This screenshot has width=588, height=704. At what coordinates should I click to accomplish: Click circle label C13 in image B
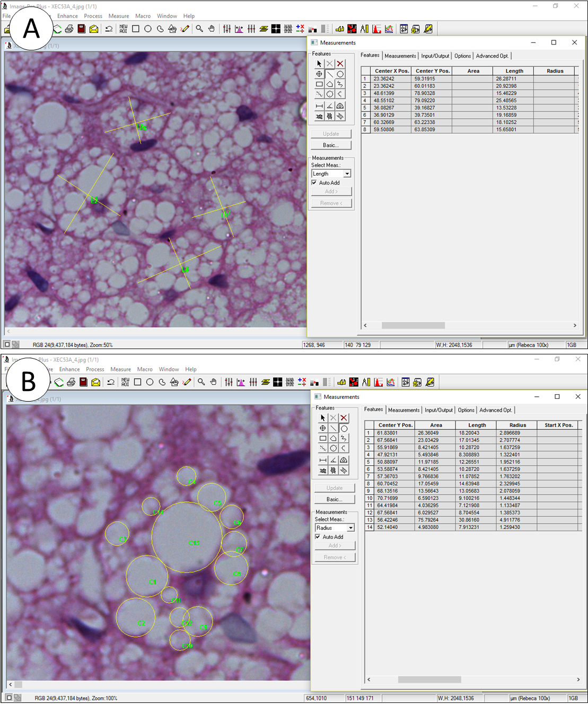click(194, 543)
